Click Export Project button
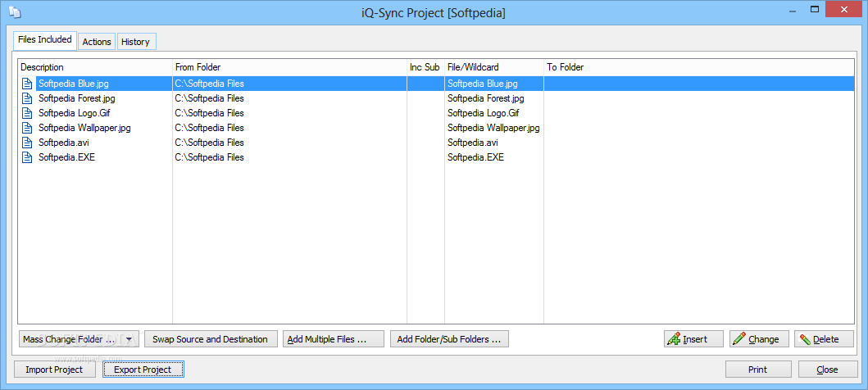This screenshot has width=868, height=390. (x=143, y=370)
